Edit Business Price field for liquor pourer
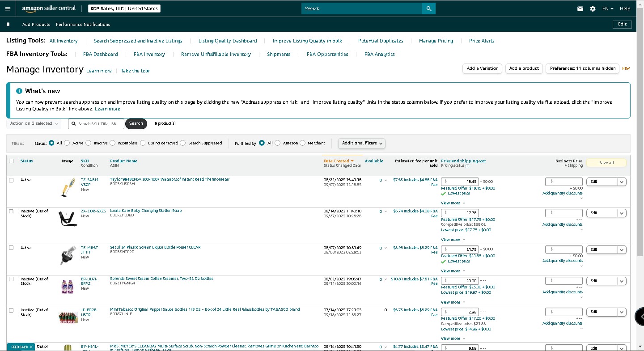 point(564,250)
